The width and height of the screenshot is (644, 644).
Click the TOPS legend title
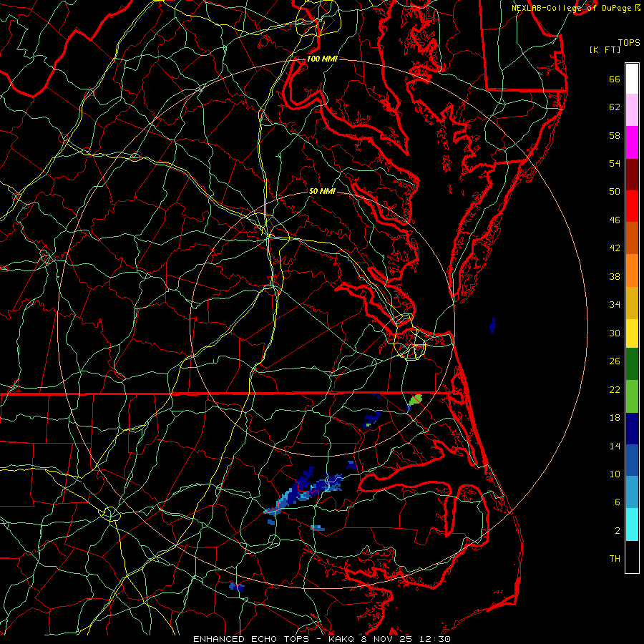[629, 43]
